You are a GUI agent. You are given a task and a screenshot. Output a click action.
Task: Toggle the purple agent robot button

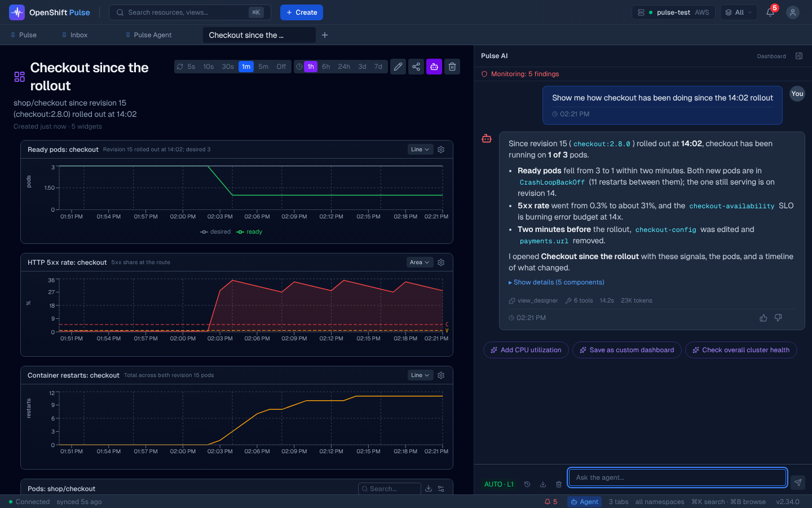(x=434, y=67)
